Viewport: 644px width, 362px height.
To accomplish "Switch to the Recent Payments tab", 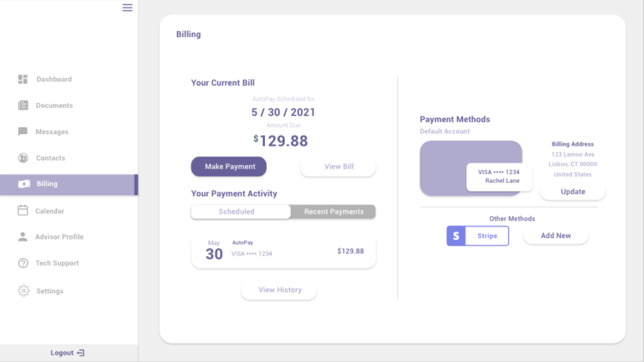I will [x=334, y=212].
